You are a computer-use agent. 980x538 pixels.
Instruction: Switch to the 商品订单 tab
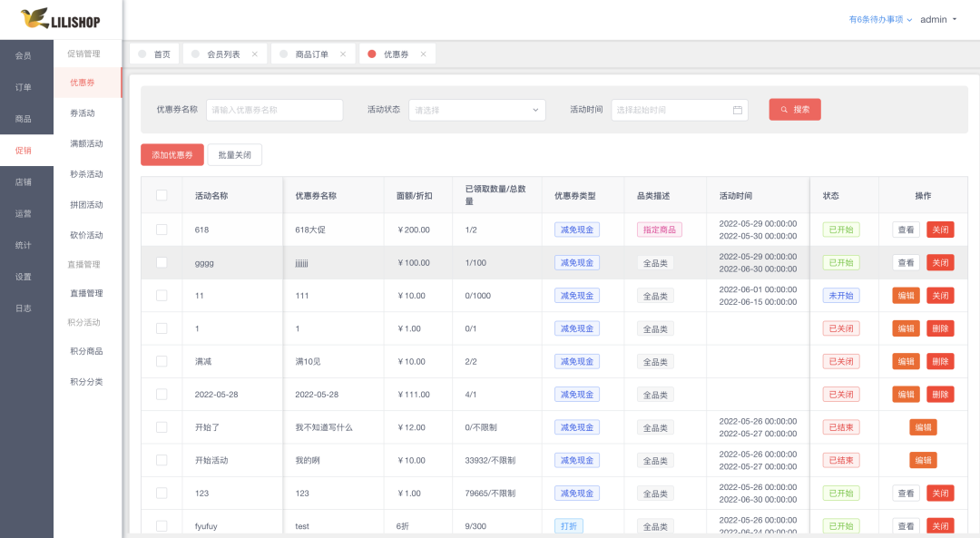point(311,54)
